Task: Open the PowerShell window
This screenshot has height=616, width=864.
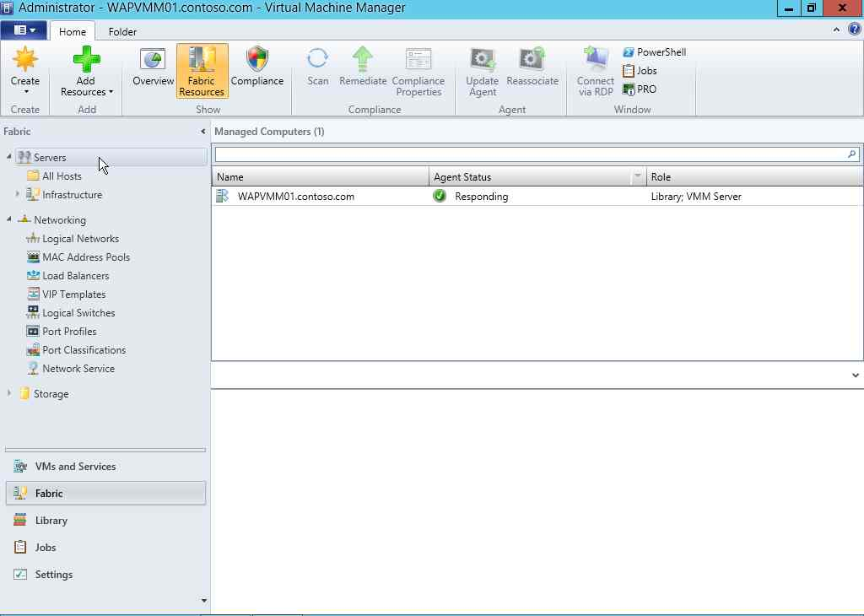Action: 654,52
